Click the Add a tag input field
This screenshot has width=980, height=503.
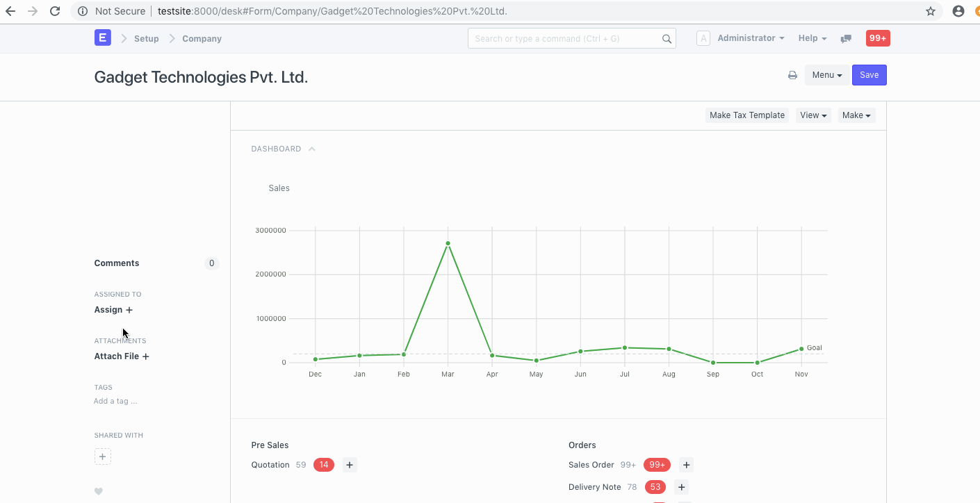point(115,401)
